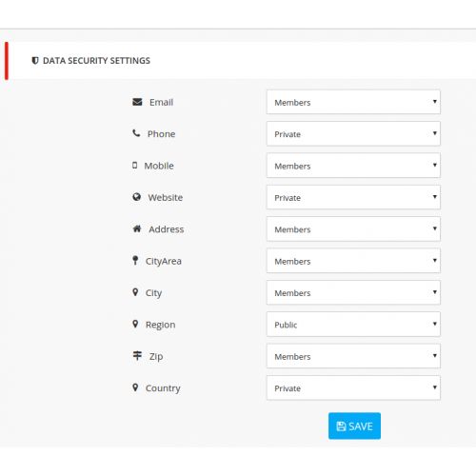
Task: Click the globe icon next to Website
Action: click(136, 197)
